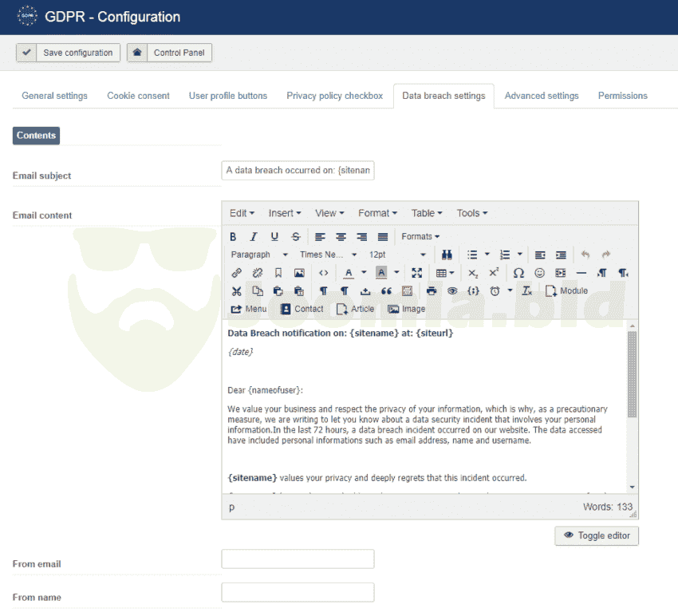The image size is (678, 616).
Task: Switch to the Advanced settings tab
Action: [x=542, y=96]
